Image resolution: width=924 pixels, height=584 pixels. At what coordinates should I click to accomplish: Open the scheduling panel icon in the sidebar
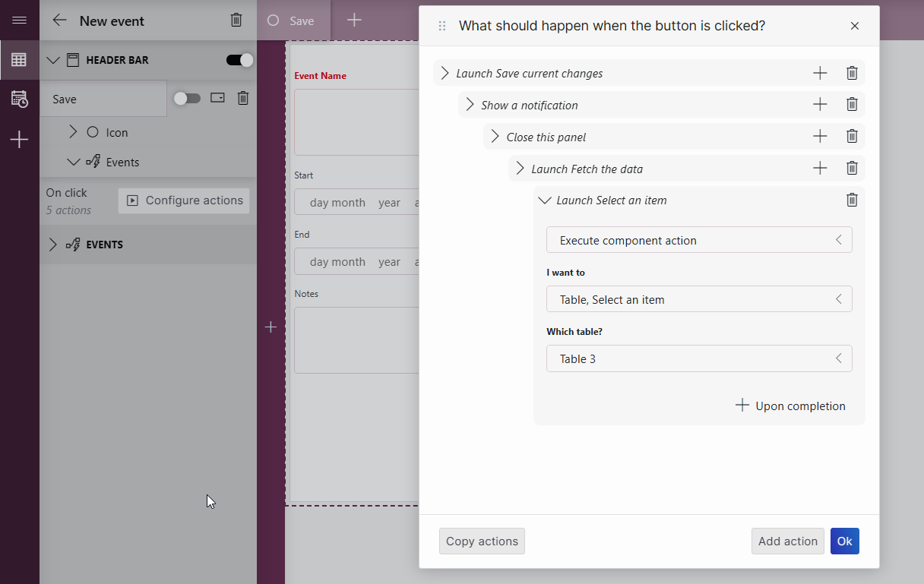pyautogui.click(x=19, y=99)
